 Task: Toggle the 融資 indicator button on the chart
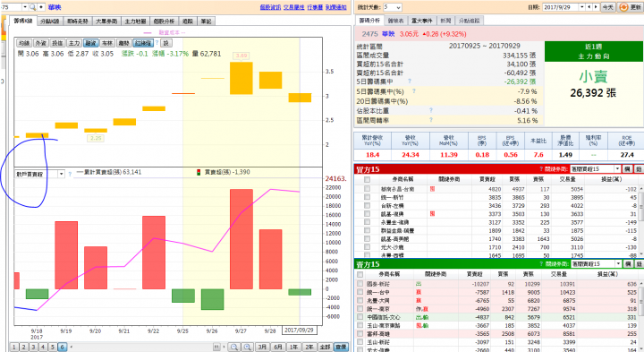click(x=90, y=43)
